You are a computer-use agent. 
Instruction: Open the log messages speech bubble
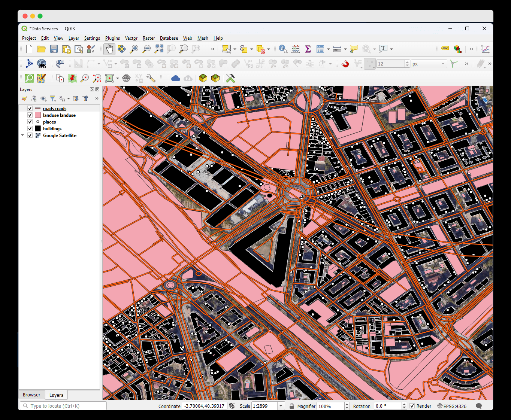tap(478, 406)
